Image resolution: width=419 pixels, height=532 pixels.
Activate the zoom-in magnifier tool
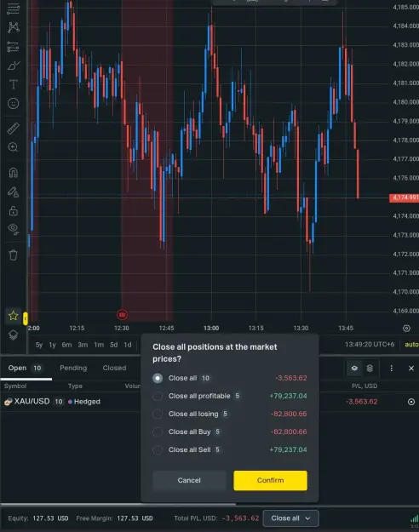pos(14,147)
